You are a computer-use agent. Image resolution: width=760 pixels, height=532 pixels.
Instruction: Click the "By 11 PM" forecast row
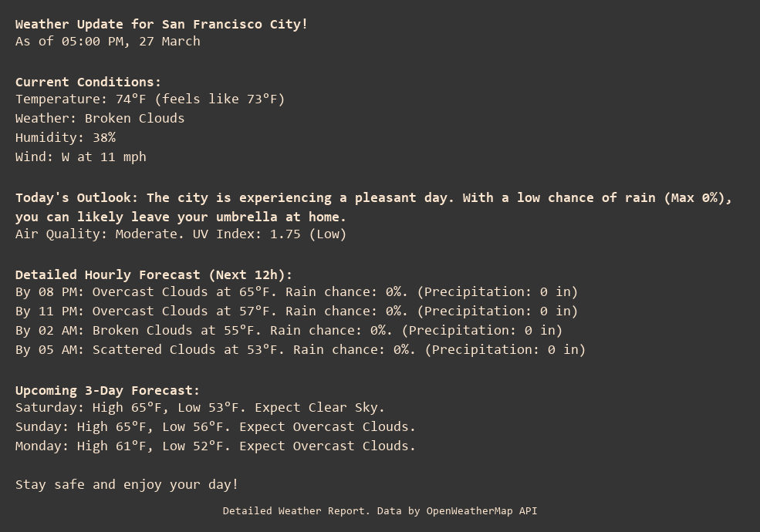(296, 311)
